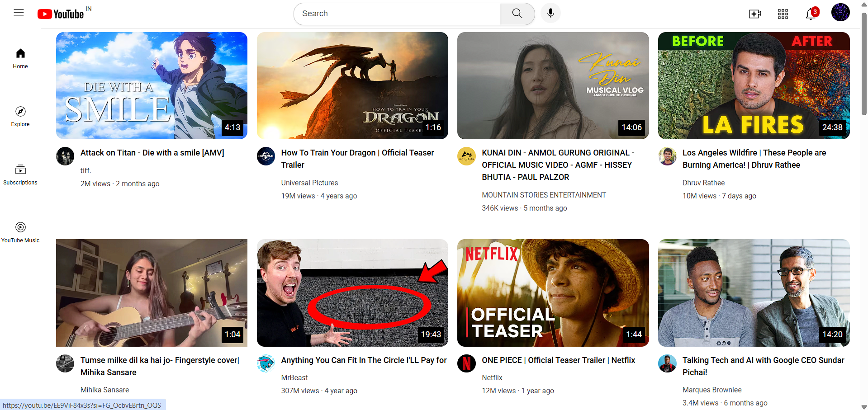Visit MOUNTAIN STORIES ENTERTAINMENT channel link
Viewport: 868px width, 410px height.
[x=544, y=195]
